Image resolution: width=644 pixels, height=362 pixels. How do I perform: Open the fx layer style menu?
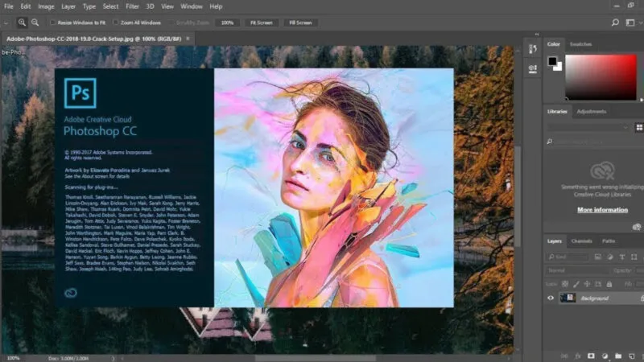point(578,356)
